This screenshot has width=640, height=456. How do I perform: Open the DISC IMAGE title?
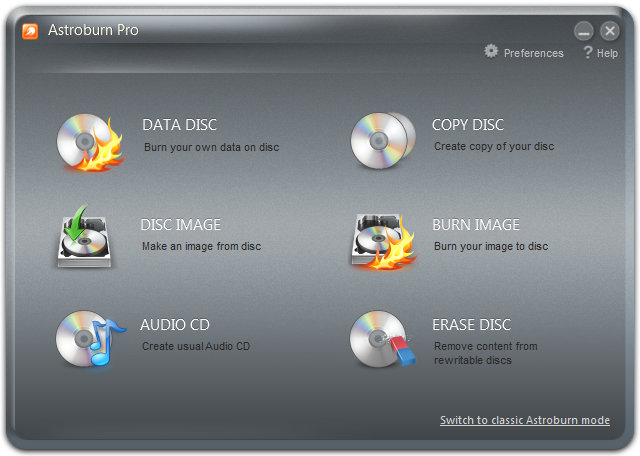(x=180, y=225)
